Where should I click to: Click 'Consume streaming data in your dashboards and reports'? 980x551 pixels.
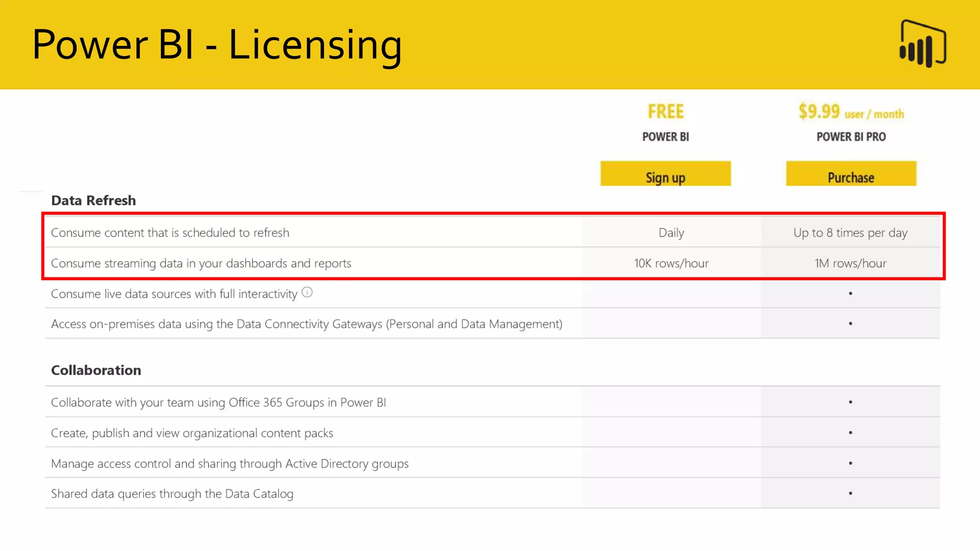201,264
